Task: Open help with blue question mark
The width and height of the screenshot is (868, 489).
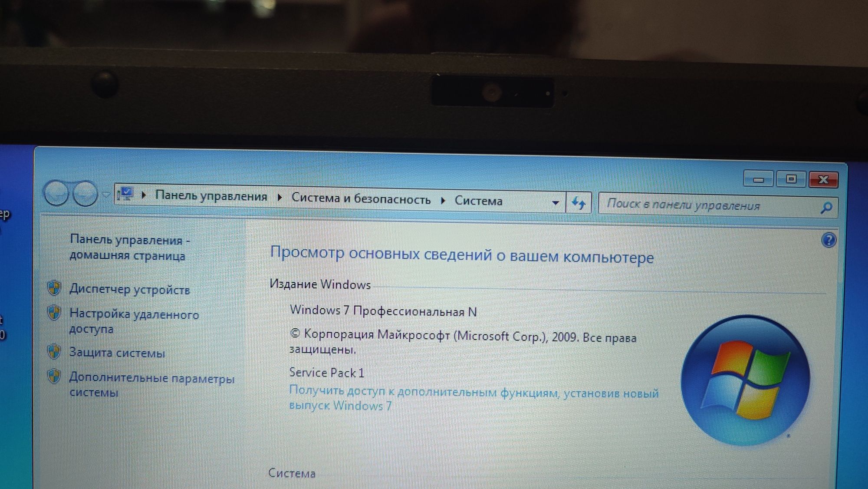Action: 829,240
